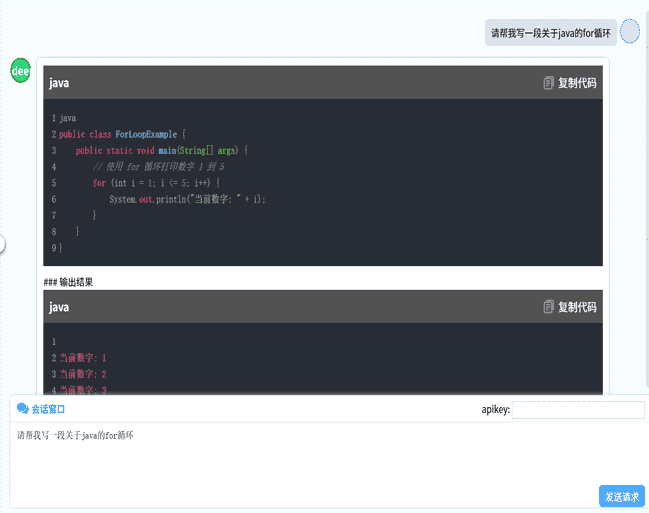Click the user avatar beside the sent message
This screenshot has width=649, height=513.
[630, 32]
